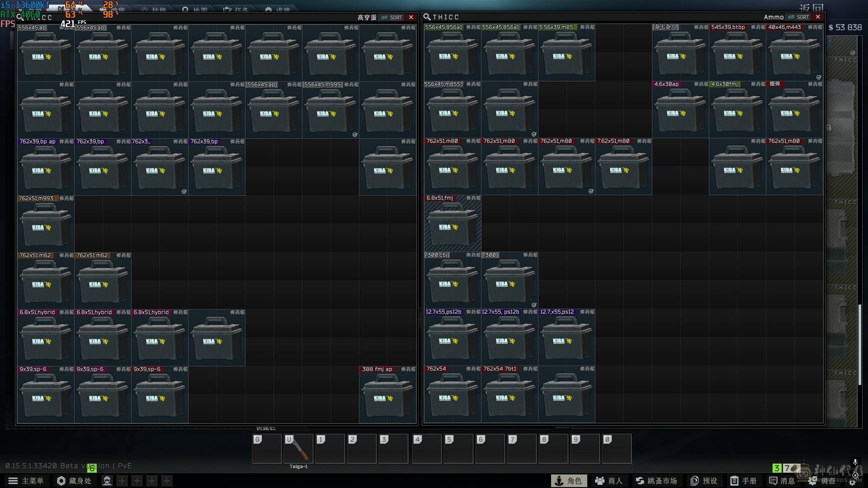The height and width of the screenshot is (488, 868).
Task: Open the 主菜单 main menu
Action: coord(26,481)
